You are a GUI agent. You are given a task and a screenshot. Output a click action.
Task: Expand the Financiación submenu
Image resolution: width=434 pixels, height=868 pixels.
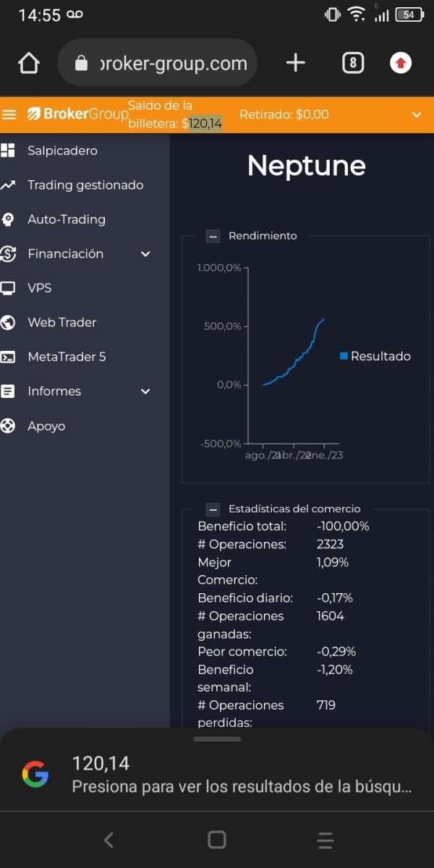145,254
